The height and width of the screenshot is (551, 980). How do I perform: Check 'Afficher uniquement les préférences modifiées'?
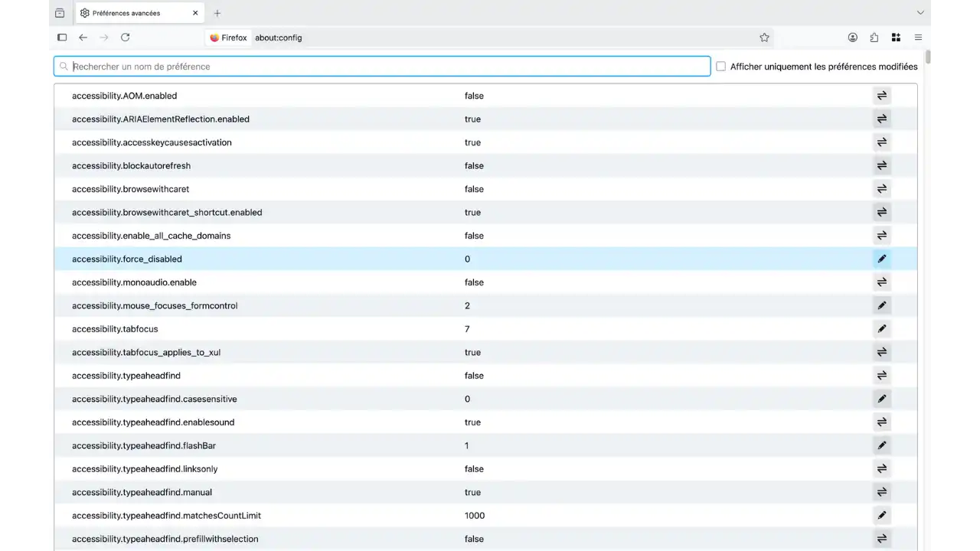click(720, 67)
